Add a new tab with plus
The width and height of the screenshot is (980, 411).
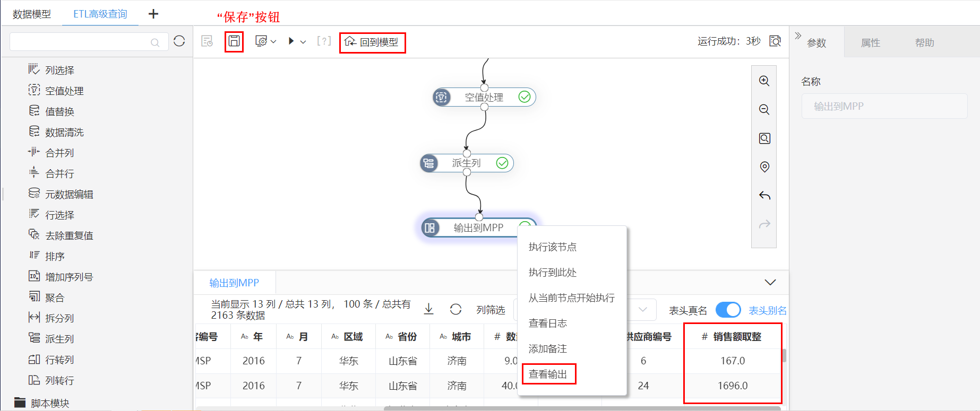[x=153, y=14]
